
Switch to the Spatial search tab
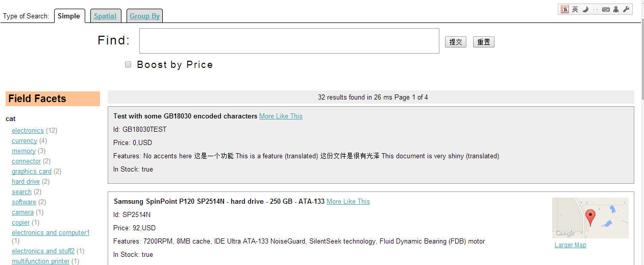[x=105, y=16]
